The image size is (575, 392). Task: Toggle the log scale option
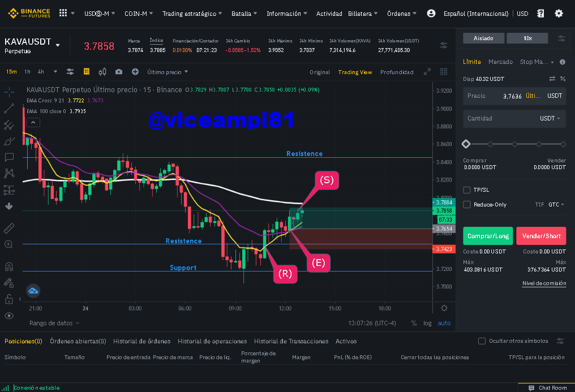pos(427,323)
